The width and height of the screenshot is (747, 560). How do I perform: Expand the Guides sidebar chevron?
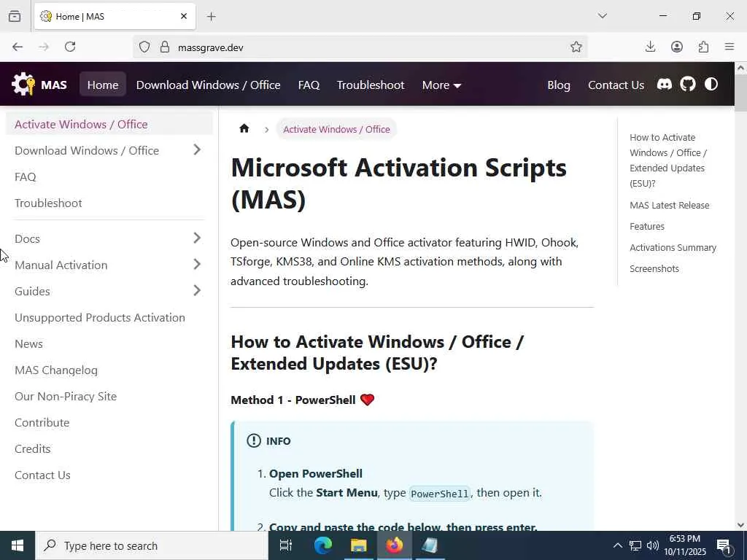tap(197, 290)
